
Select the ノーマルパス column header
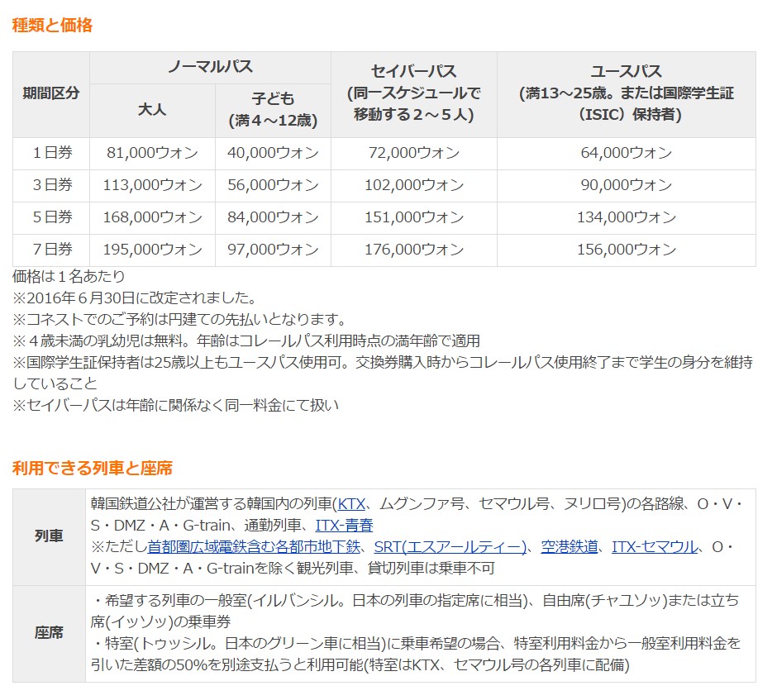(x=210, y=67)
